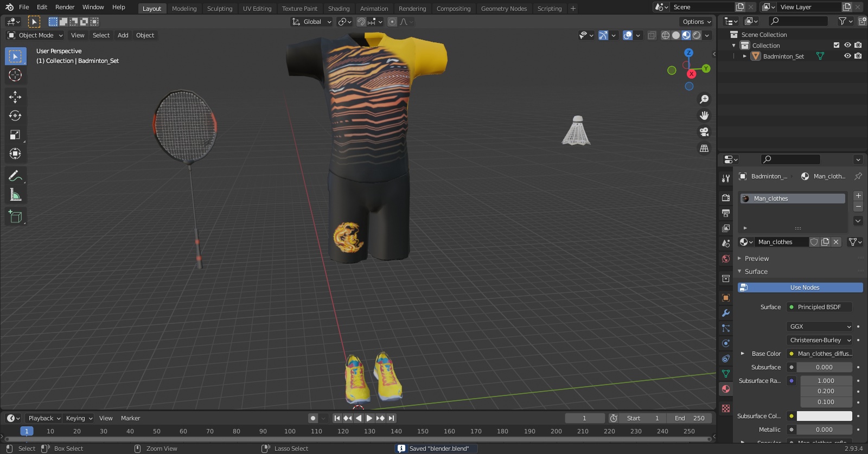Open GGX distribution dropdown
The height and width of the screenshot is (454, 868).
click(820, 327)
